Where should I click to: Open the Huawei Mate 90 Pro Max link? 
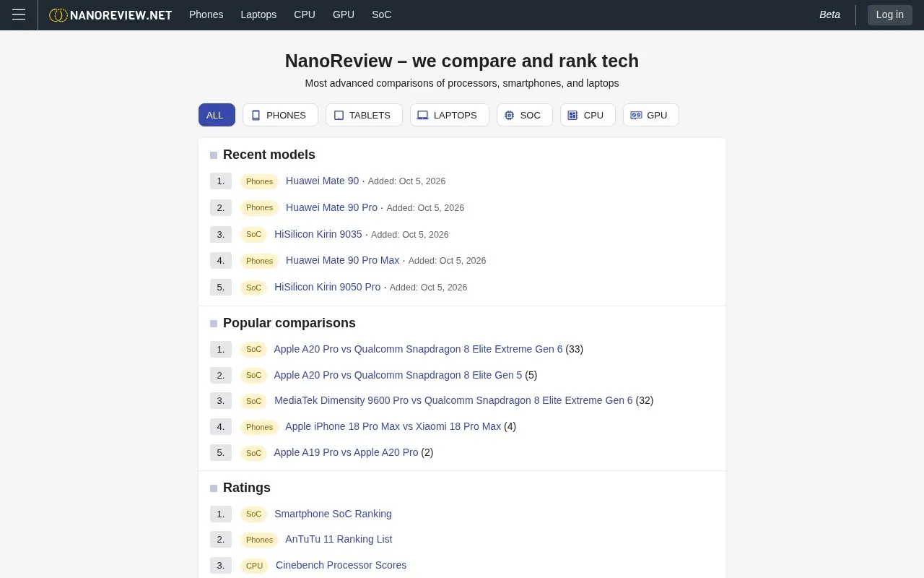(342, 260)
